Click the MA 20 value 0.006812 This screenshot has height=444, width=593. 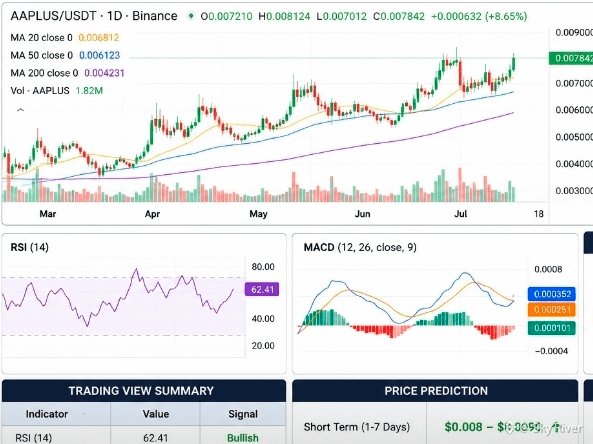coord(99,37)
